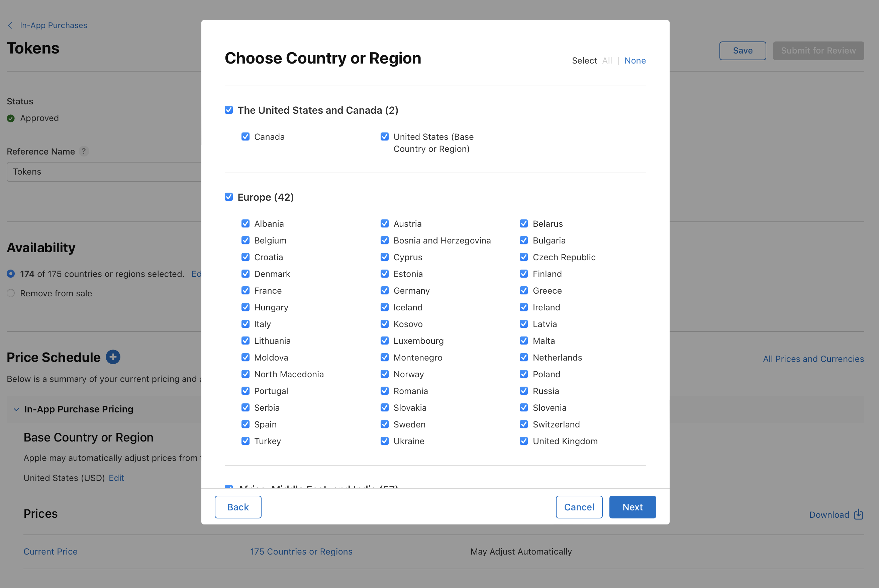Click the back arrow next to In-App Purchases
The width and height of the screenshot is (879, 588).
(x=10, y=25)
